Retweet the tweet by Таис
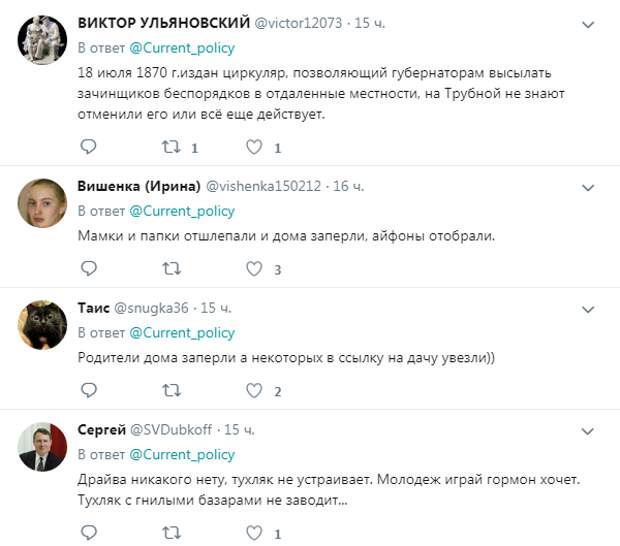Screen dimensions: 620x546 [172, 390]
